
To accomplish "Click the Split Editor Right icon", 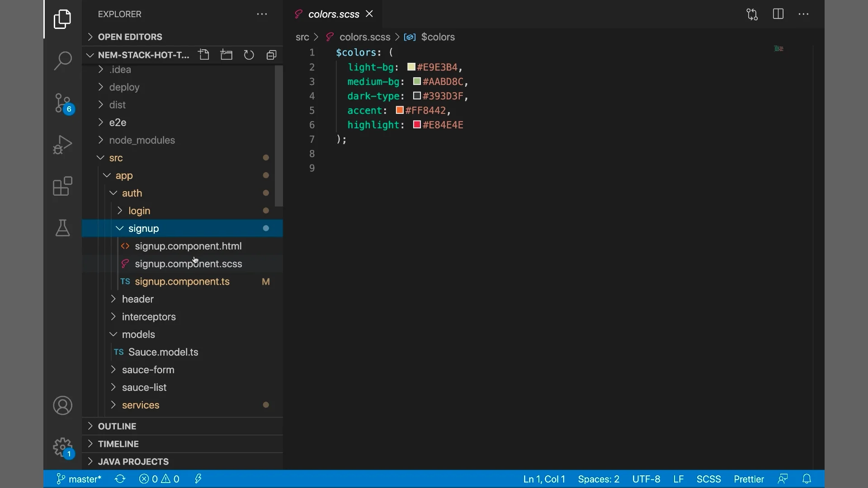I will tap(778, 14).
